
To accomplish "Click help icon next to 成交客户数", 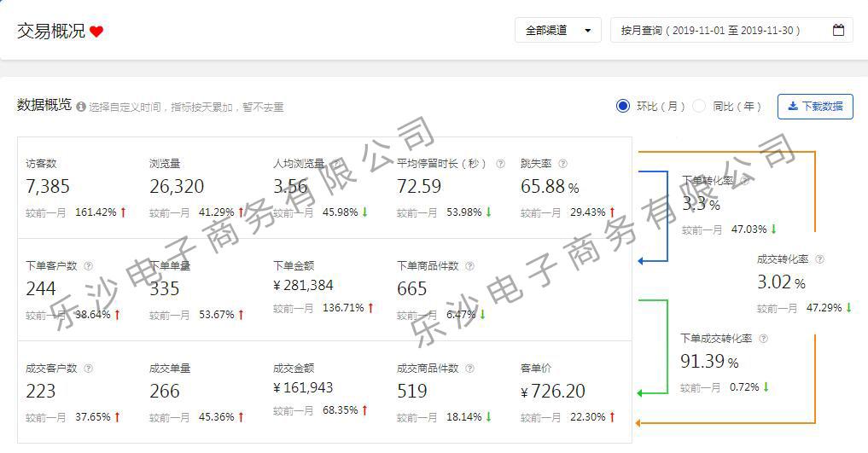I will pyautogui.click(x=89, y=369).
